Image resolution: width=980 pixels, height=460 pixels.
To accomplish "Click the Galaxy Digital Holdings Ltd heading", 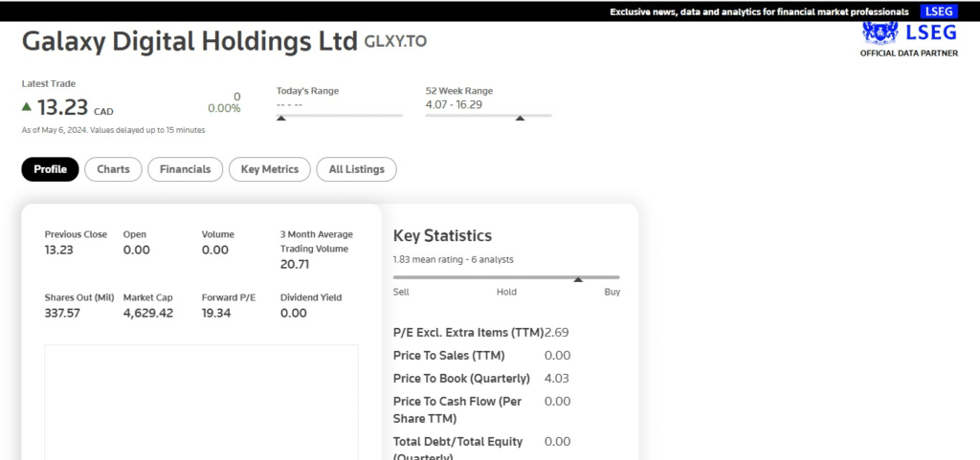I will [x=190, y=41].
